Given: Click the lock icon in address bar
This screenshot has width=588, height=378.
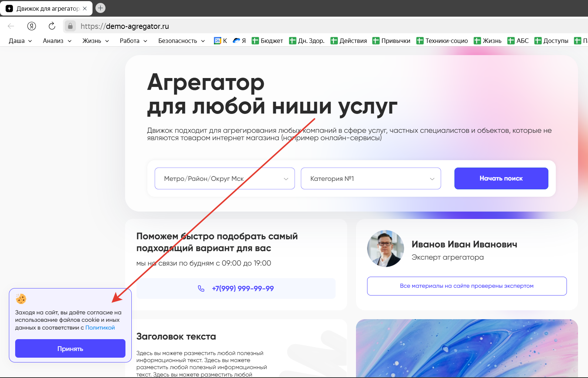Looking at the screenshot, I should [x=70, y=26].
